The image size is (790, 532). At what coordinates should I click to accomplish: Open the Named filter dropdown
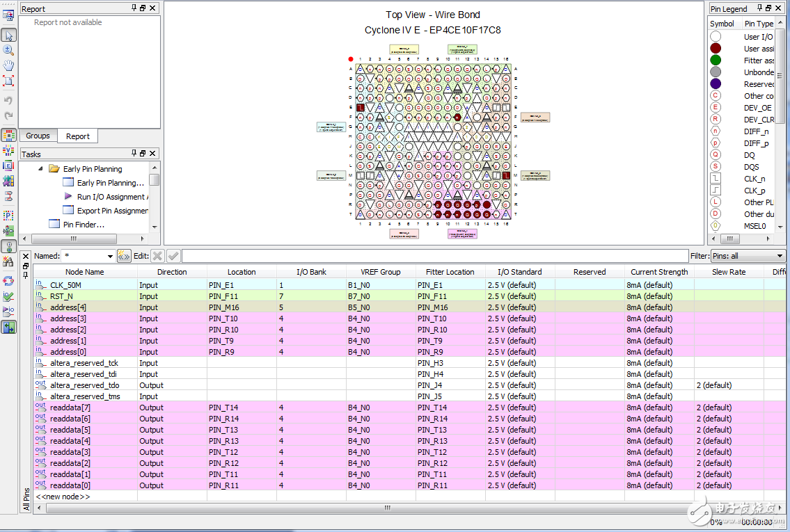pyautogui.click(x=109, y=257)
